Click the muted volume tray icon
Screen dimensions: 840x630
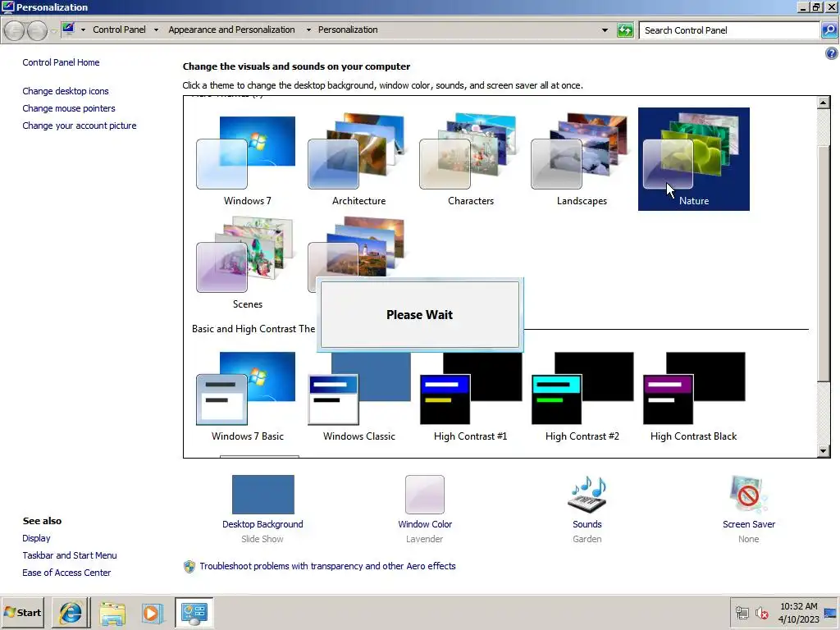pos(761,612)
